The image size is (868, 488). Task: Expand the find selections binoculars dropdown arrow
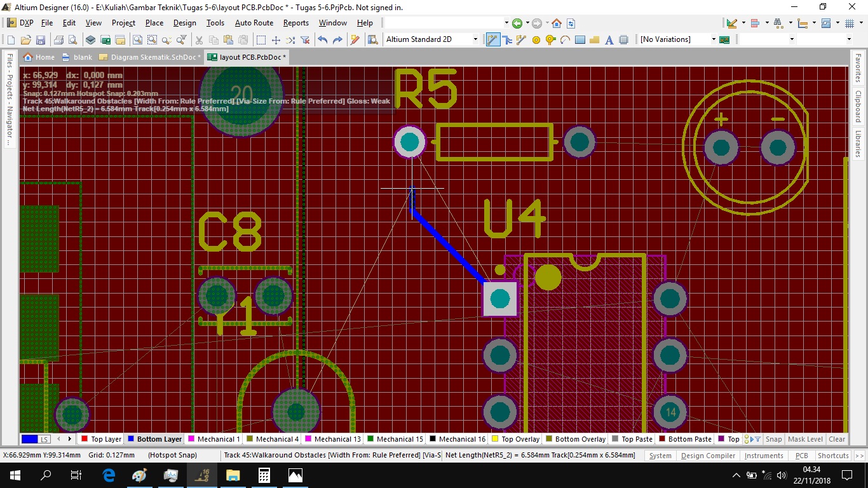coord(790,24)
